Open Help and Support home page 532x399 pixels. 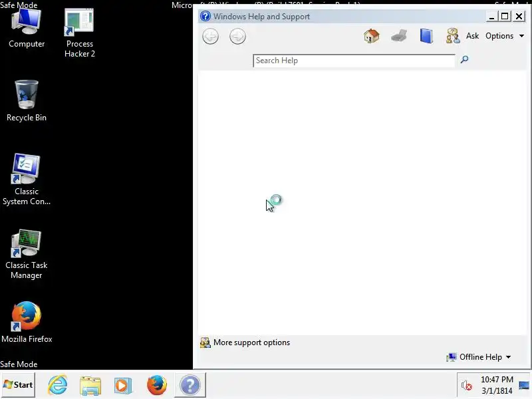[x=372, y=36]
